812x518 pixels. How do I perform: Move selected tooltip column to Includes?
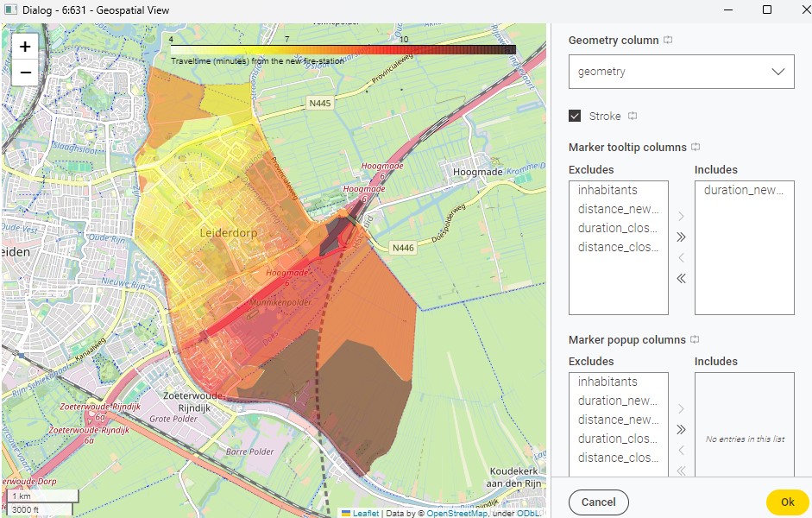(x=681, y=216)
